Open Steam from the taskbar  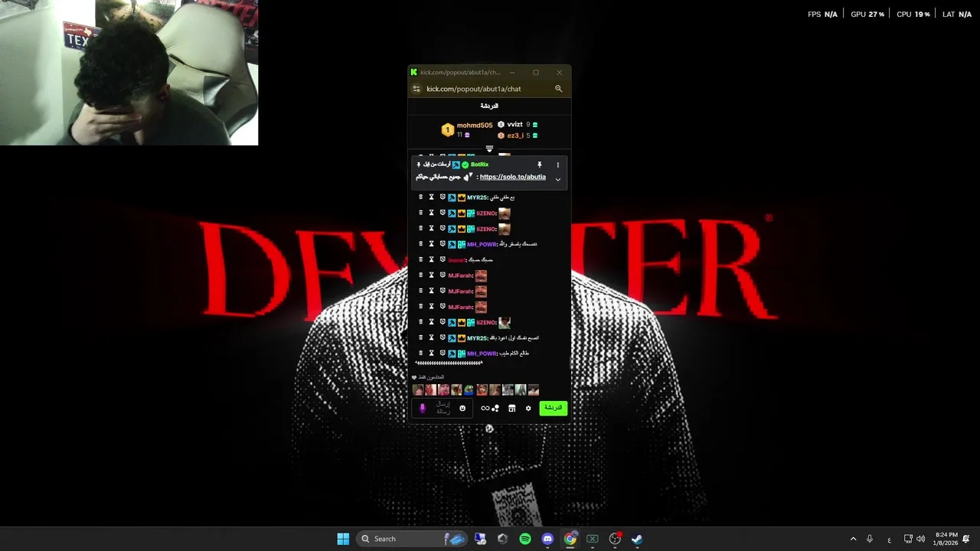tap(636, 539)
